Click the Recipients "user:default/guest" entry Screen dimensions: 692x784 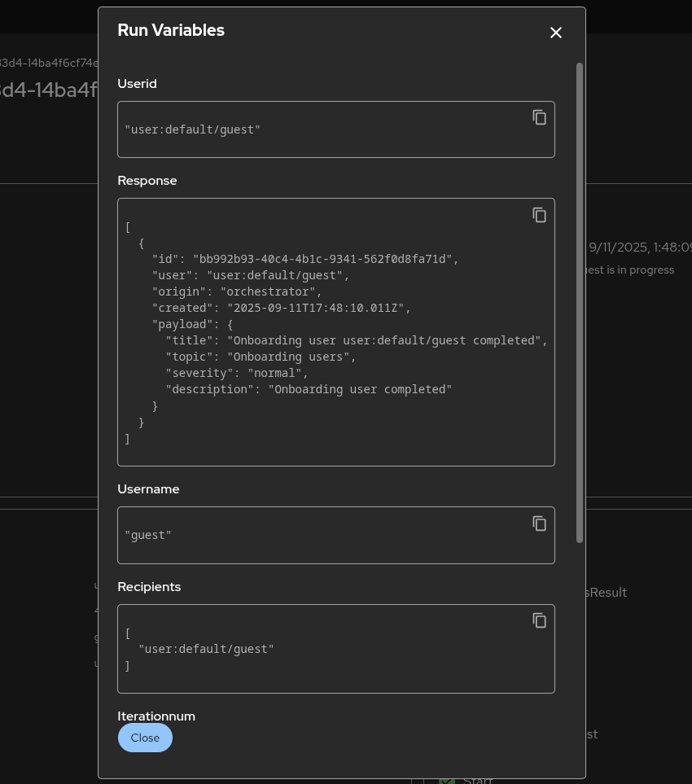pos(206,649)
